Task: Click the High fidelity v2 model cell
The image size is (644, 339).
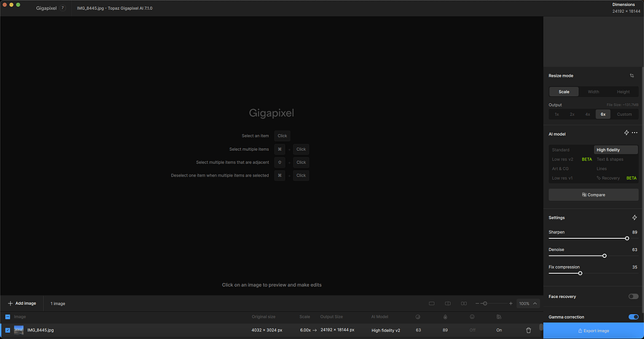Action: [386, 331]
